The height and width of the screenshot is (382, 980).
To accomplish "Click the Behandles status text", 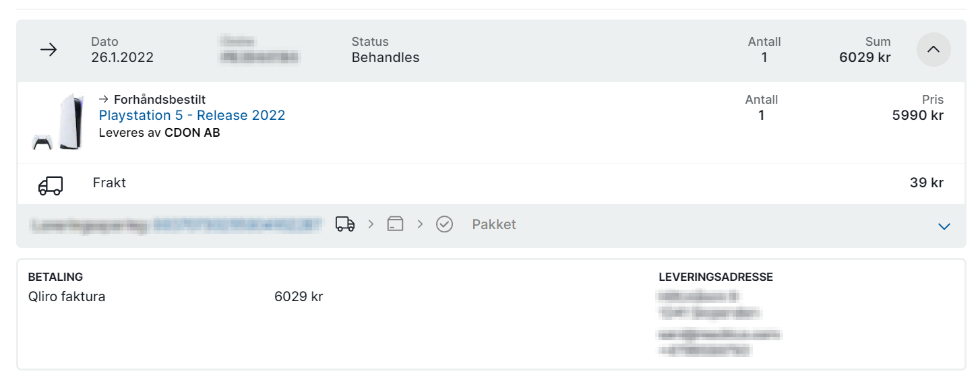I will (x=386, y=57).
